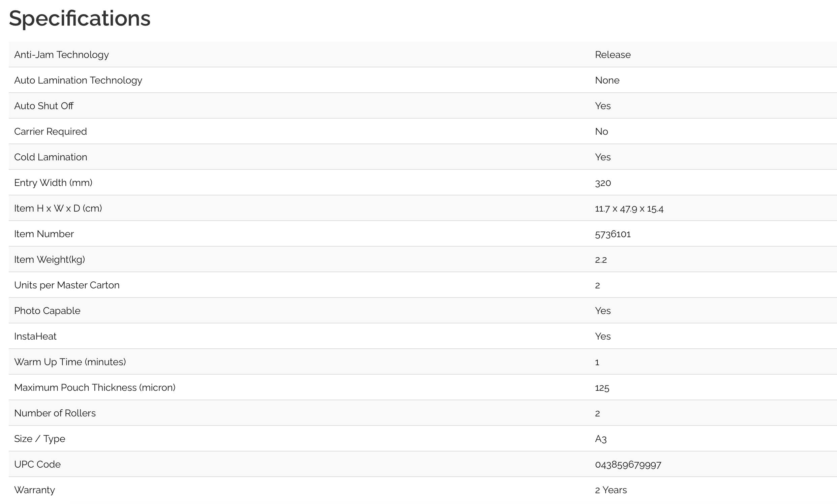Click the Units per Master Carton label
The width and height of the screenshot is (837, 504).
pyautogui.click(x=67, y=285)
